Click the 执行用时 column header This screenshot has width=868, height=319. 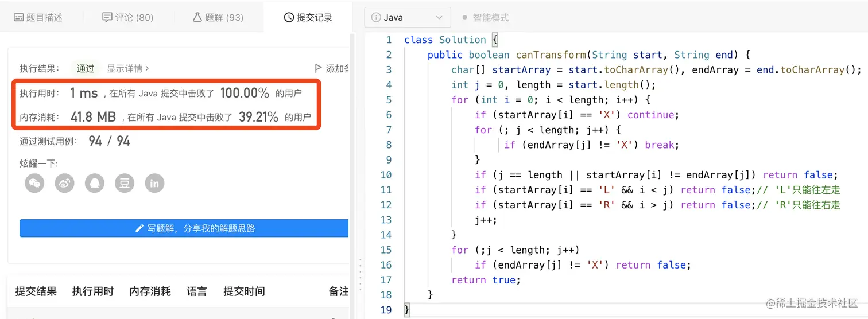click(93, 291)
